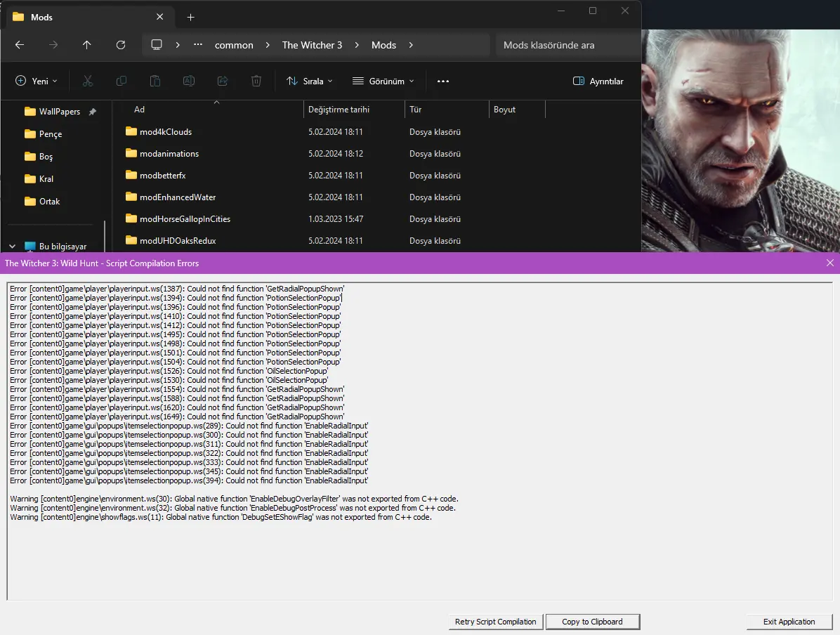The width and height of the screenshot is (840, 635).
Task: Click Retry Script Compilation button
Action: [496, 622]
